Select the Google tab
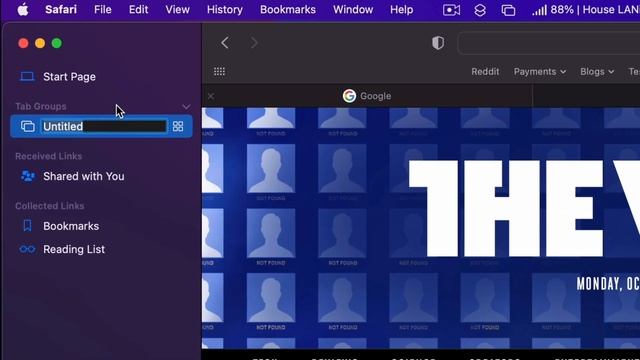 (367, 96)
